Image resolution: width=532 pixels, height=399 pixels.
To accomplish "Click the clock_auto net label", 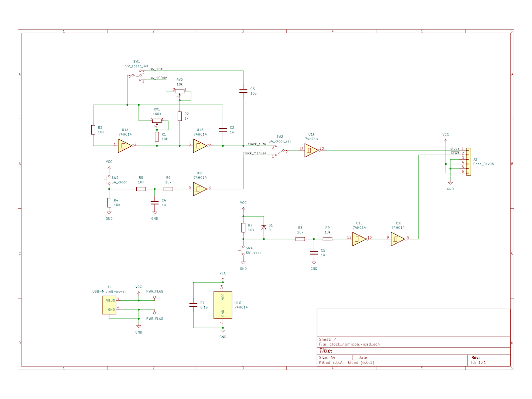I will tap(257, 144).
